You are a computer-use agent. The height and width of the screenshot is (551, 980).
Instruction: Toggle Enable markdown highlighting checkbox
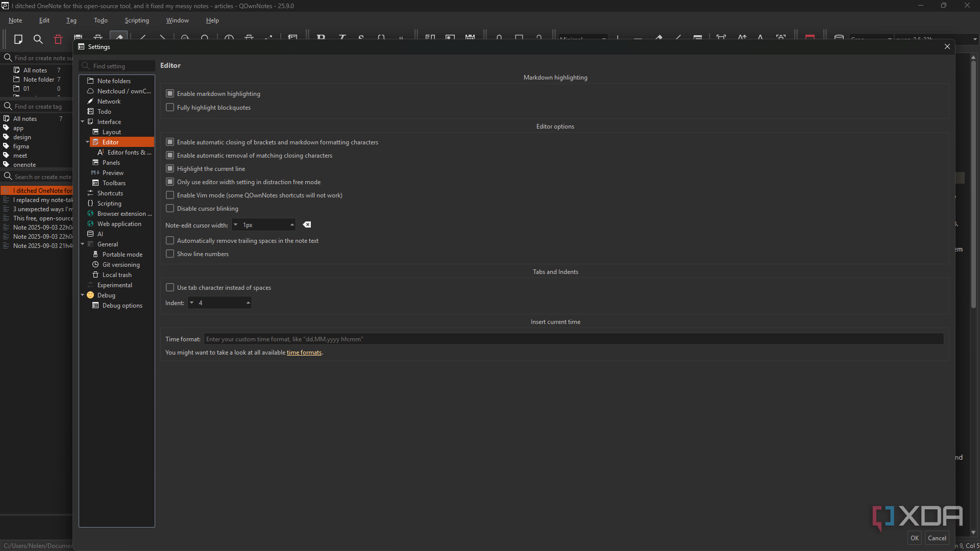(x=170, y=94)
